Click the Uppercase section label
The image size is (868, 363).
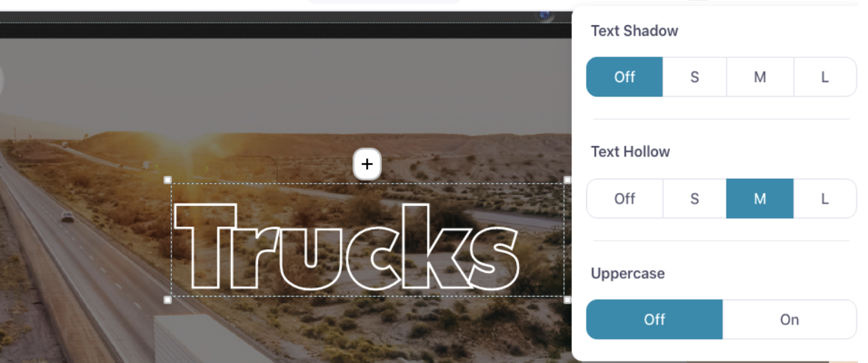pos(628,274)
